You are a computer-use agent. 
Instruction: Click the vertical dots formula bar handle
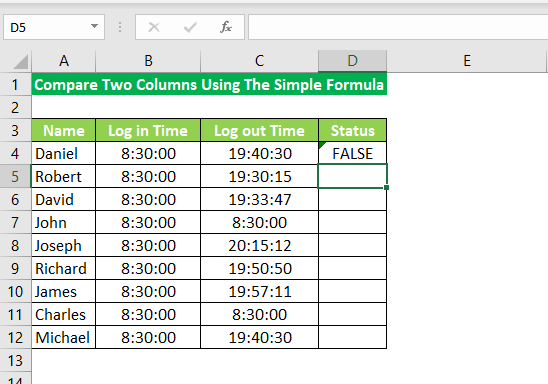[x=120, y=27]
